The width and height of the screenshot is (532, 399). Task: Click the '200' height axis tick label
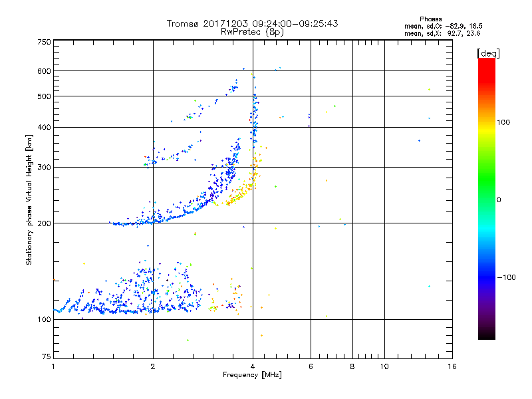pyautogui.click(x=44, y=223)
